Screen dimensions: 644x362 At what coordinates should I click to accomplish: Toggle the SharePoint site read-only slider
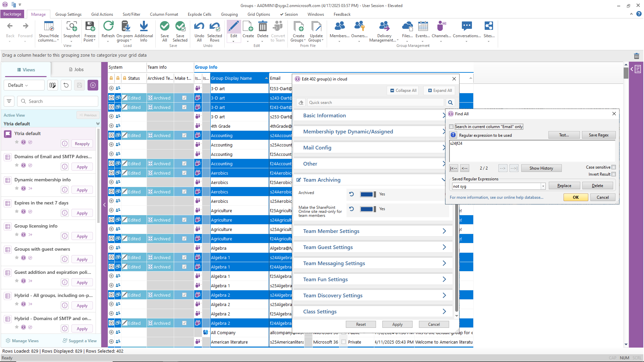368,209
